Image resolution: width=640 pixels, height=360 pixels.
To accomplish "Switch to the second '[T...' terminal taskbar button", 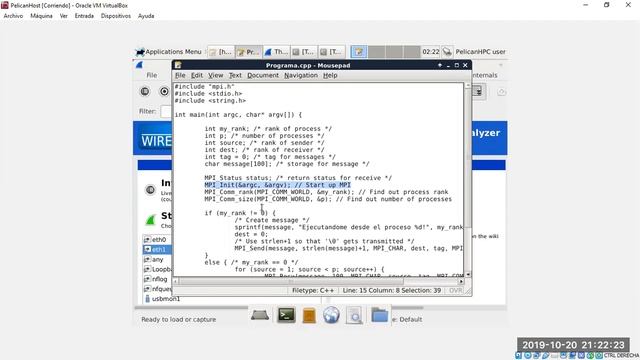I will point(332,52).
